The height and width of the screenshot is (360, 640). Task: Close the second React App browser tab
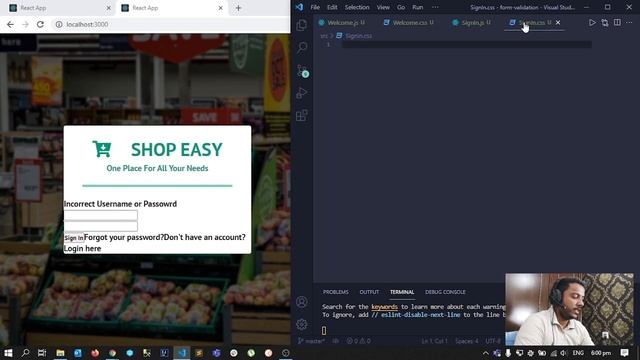[220, 8]
